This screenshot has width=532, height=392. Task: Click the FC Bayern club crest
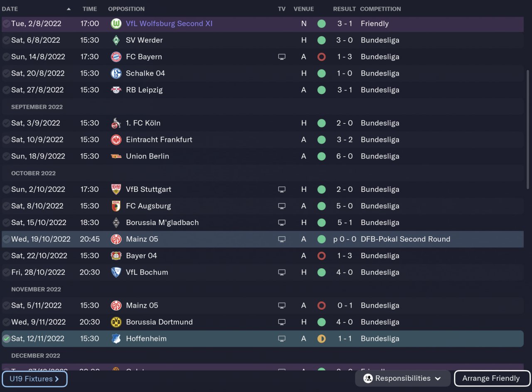116,57
